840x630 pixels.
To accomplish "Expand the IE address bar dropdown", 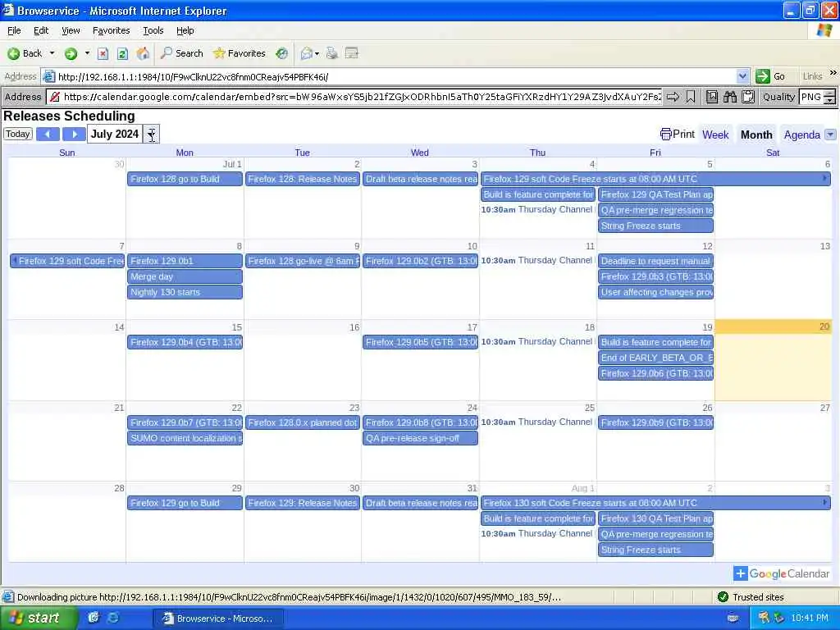I will click(742, 76).
